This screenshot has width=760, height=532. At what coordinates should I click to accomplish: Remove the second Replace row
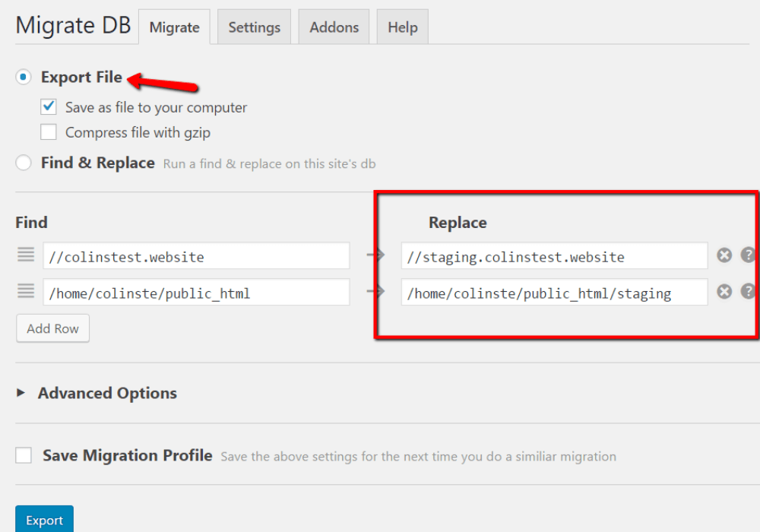[724, 292]
